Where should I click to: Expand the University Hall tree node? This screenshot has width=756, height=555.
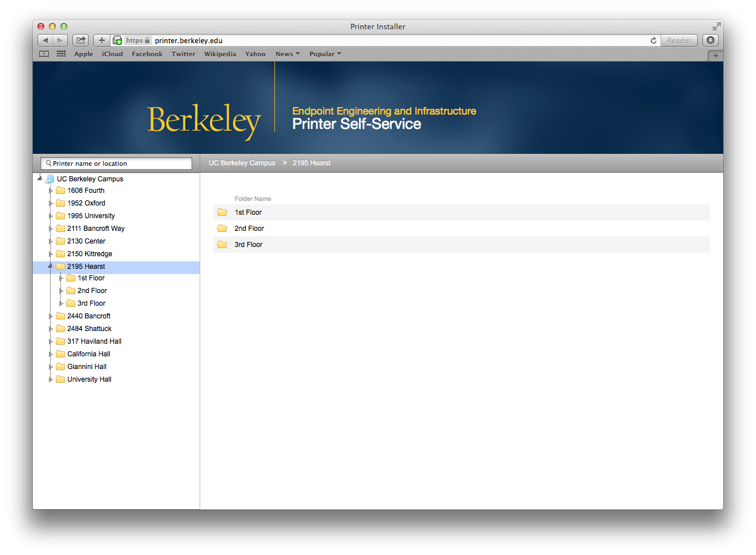[51, 379]
